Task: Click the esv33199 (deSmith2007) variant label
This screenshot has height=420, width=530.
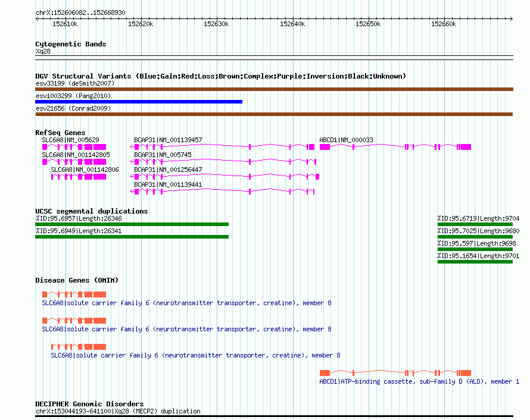Action: (x=75, y=83)
